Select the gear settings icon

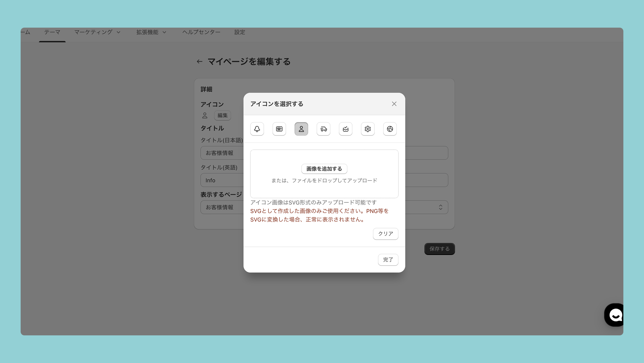pyautogui.click(x=367, y=129)
